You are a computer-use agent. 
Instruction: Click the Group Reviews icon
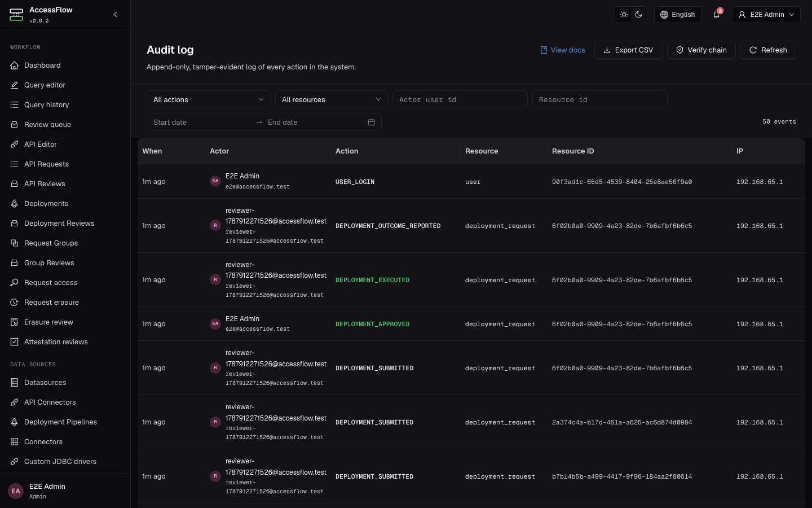click(15, 263)
